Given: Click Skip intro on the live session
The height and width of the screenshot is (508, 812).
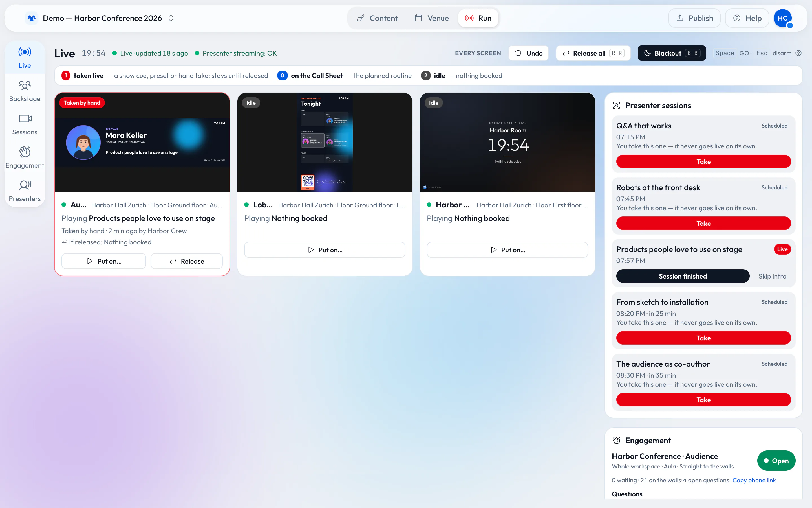Looking at the screenshot, I should [x=772, y=276].
